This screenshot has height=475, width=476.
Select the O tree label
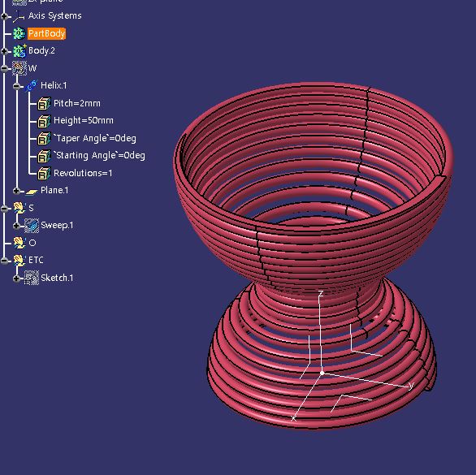(32, 243)
